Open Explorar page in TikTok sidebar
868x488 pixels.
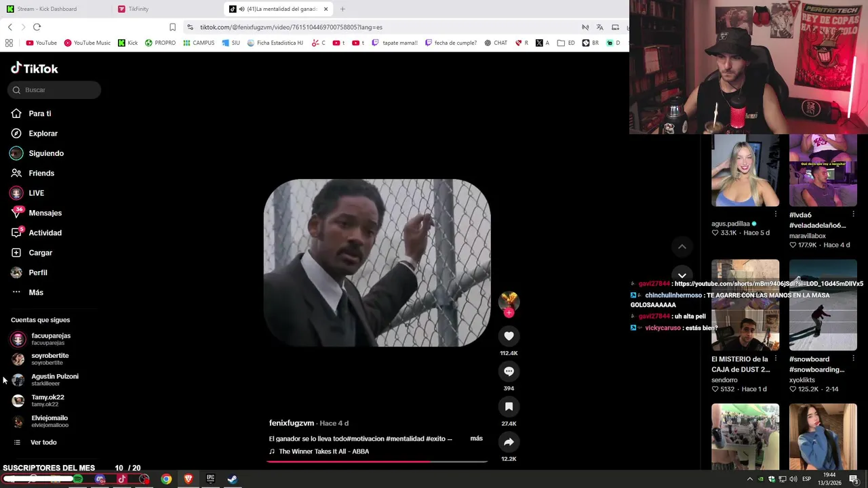click(43, 134)
